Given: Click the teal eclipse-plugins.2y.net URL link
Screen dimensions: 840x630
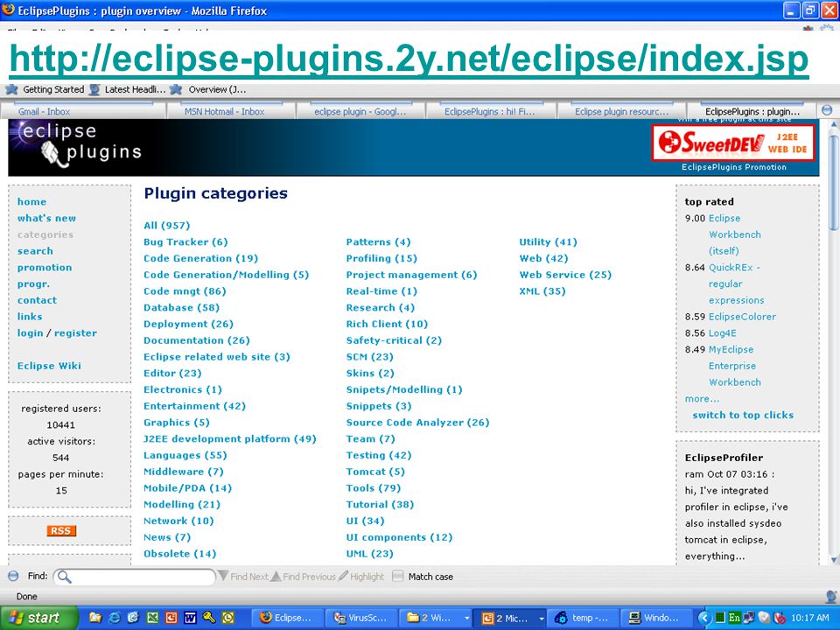Looking at the screenshot, I should coord(409,59).
